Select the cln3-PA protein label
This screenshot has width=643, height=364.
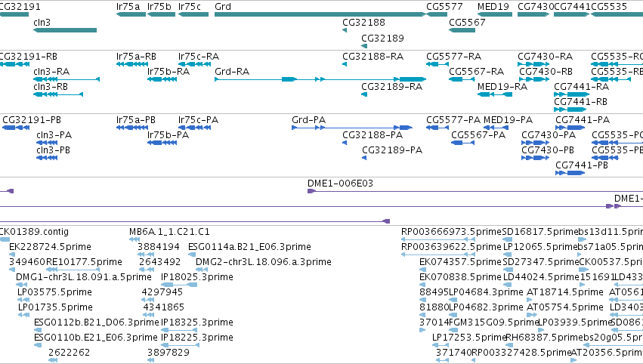54,135
